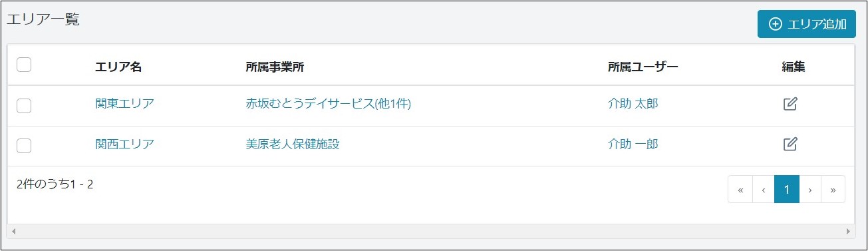Click the エリア名 column header
The image size is (868, 251).
[x=118, y=67]
